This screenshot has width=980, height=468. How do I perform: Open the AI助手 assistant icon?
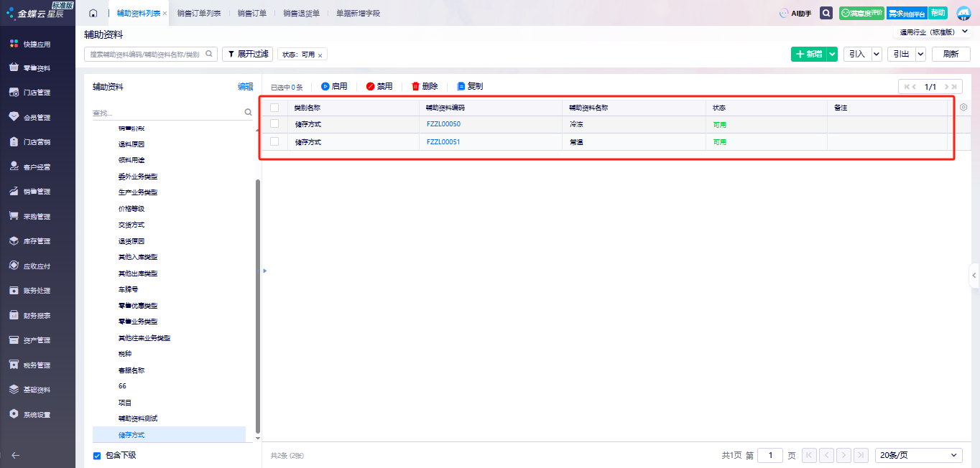(x=784, y=13)
